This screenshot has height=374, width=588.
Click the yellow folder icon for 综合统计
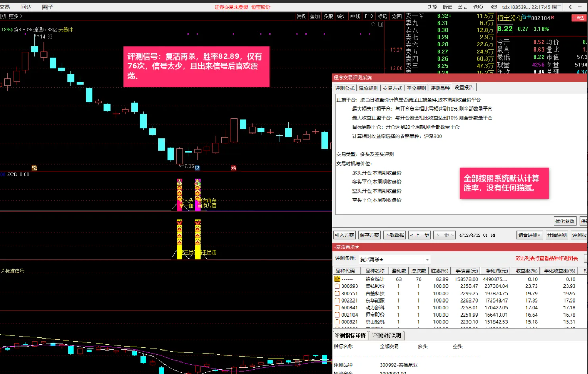337,279
